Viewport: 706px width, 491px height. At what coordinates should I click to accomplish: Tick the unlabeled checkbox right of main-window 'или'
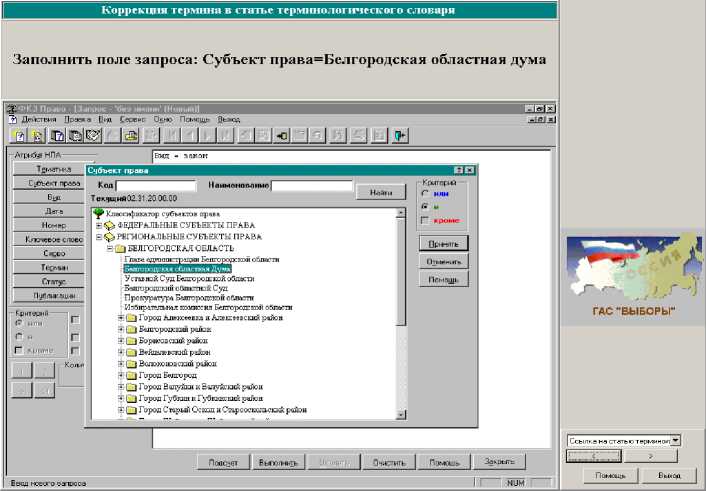(x=75, y=319)
